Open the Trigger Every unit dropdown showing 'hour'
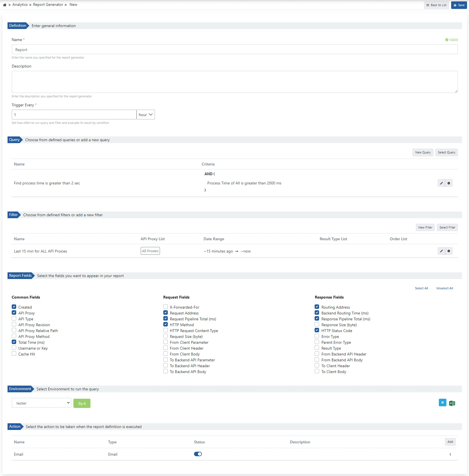This screenshot has width=469, height=476. coord(145,114)
